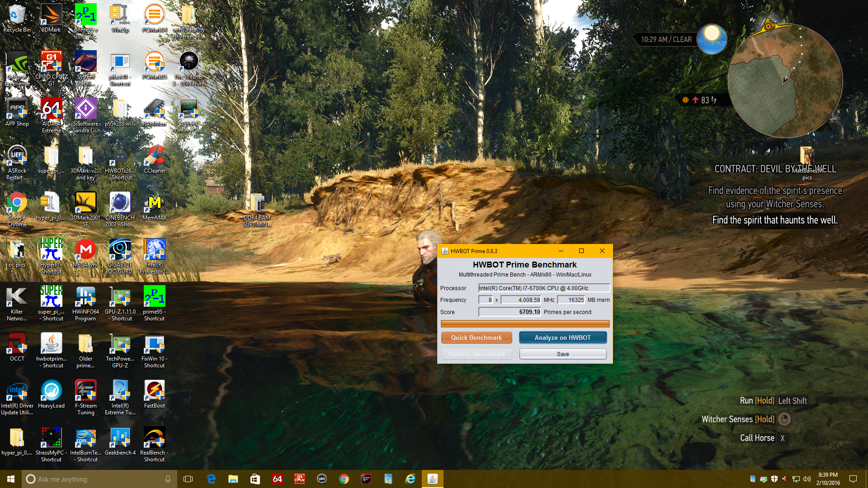The width and height of the screenshot is (868, 488).
Task: Launch HWiNFO64 Program icon
Action: point(85,303)
